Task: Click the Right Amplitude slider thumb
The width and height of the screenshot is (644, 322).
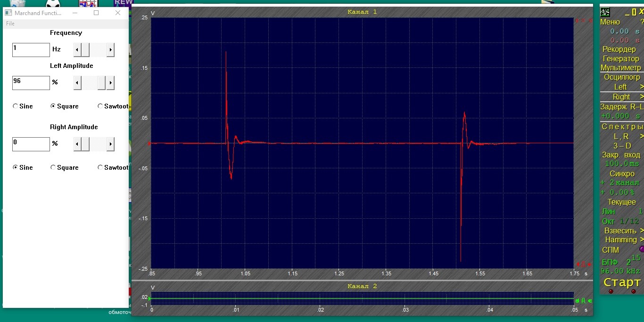Action: pyautogui.click(x=85, y=144)
